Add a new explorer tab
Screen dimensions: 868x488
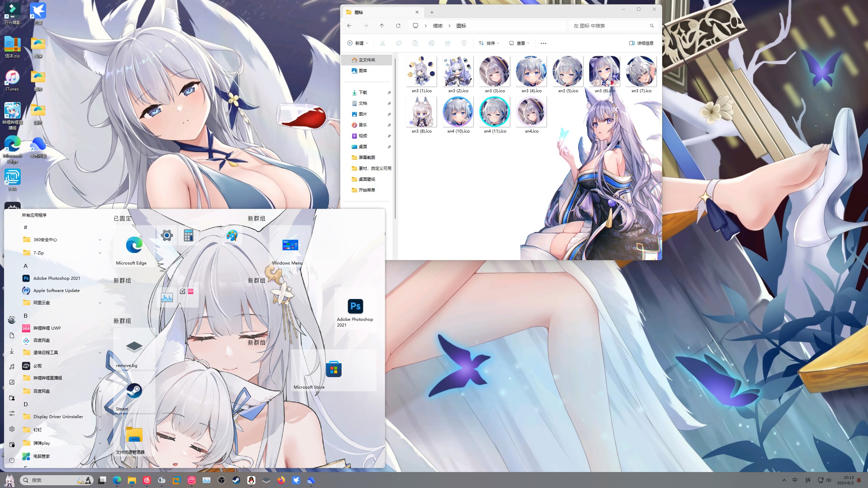pos(432,12)
